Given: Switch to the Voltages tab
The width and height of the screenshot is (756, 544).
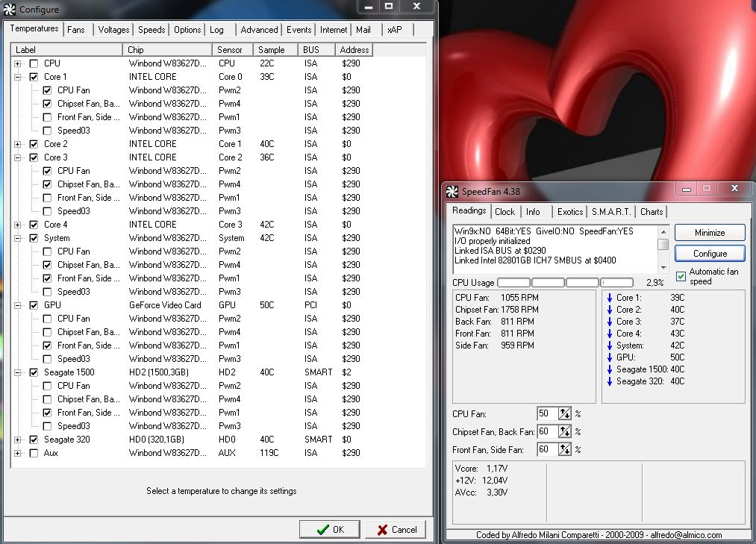Looking at the screenshot, I should point(113,30).
